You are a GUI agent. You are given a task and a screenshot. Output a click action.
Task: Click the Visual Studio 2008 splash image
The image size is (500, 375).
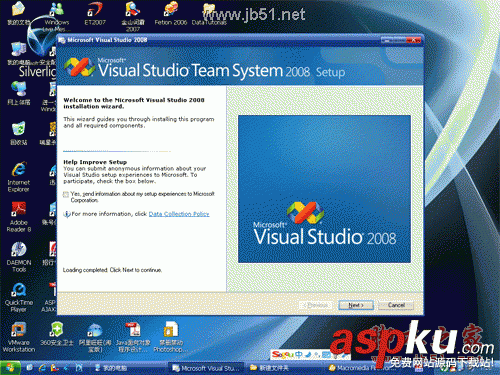pos(324,189)
